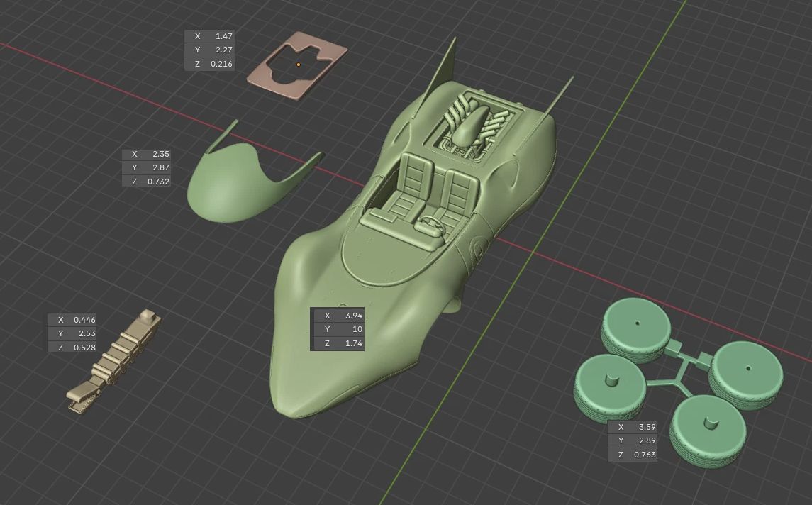
Task: Select the Y 2.27 dimension field
Action: tap(209, 50)
